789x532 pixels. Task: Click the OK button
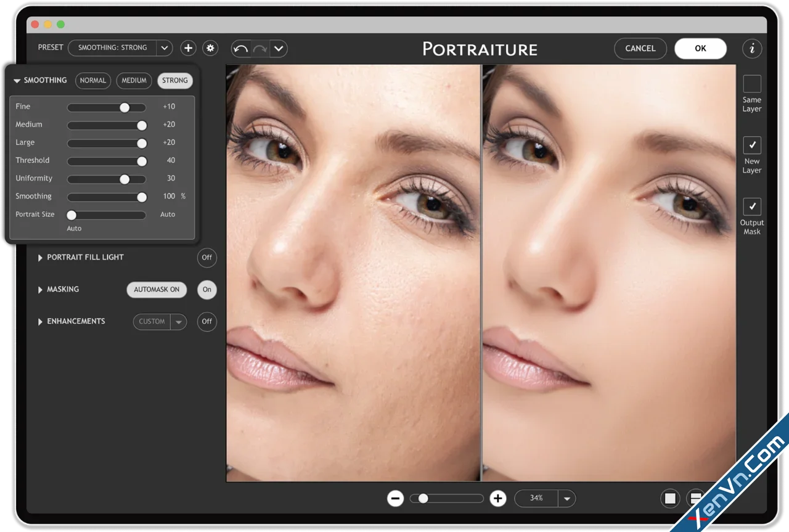700,48
